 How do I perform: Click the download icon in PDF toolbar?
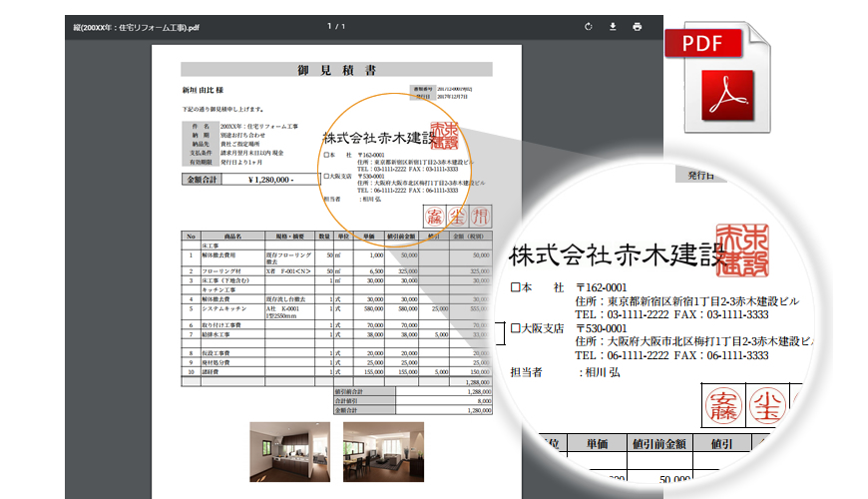tap(613, 27)
